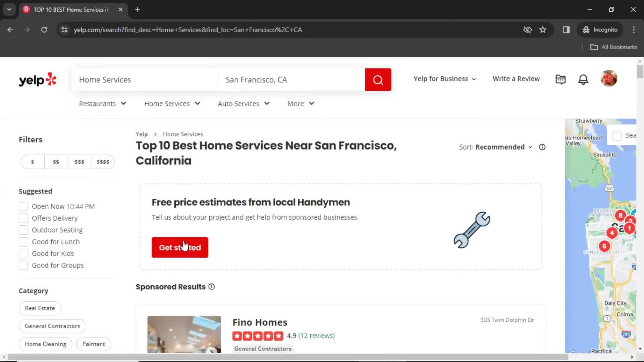
Task: Toggle search-as-map-moves checkbox
Action: tap(617, 135)
